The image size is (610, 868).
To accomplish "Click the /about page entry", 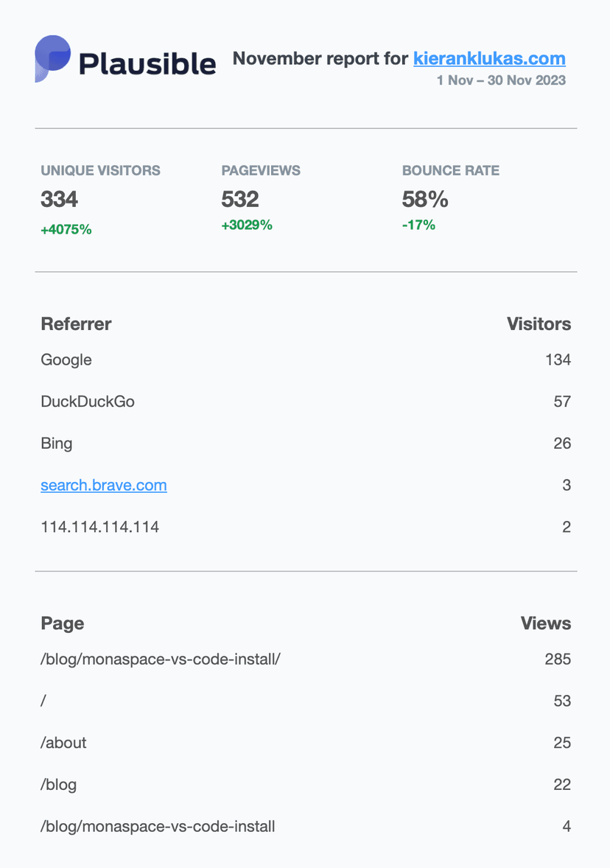I will pos(64,743).
